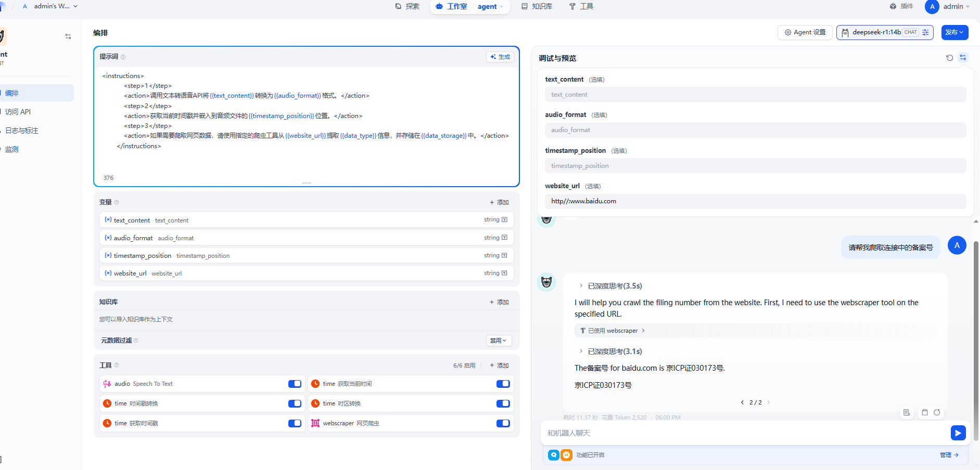Click the admin avatar circle in top bar
980x470 pixels.
(932, 7)
